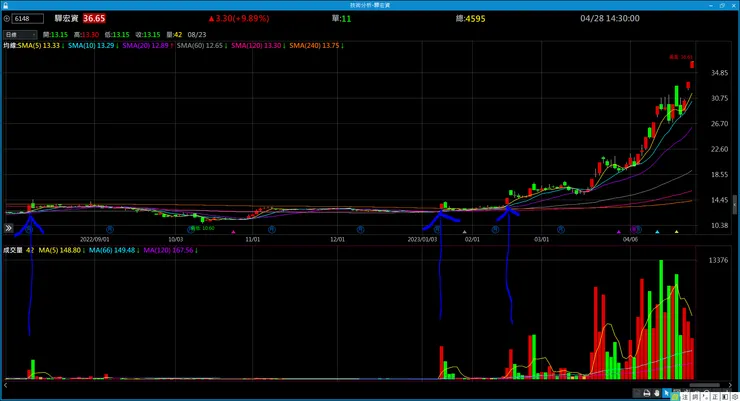Select the SMA(120) 13.30 moving average label
This screenshot has width=740, height=401.
(x=258, y=46)
